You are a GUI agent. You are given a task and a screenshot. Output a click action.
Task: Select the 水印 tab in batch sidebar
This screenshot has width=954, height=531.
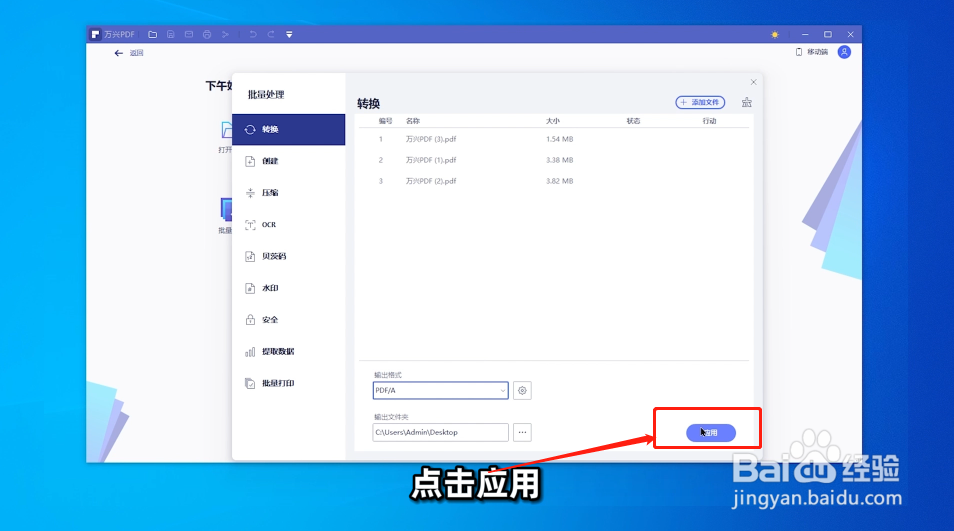pos(288,288)
